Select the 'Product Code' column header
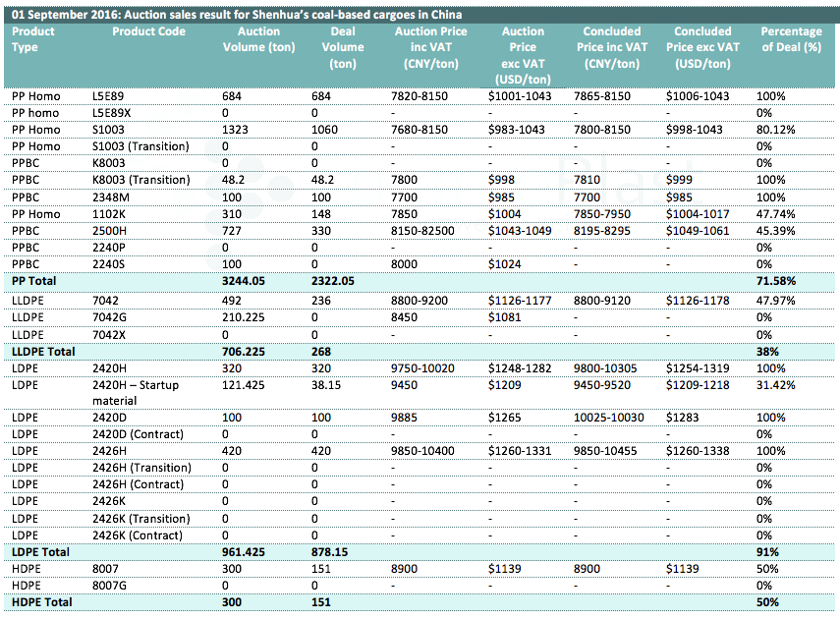 click(x=148, y=31)
